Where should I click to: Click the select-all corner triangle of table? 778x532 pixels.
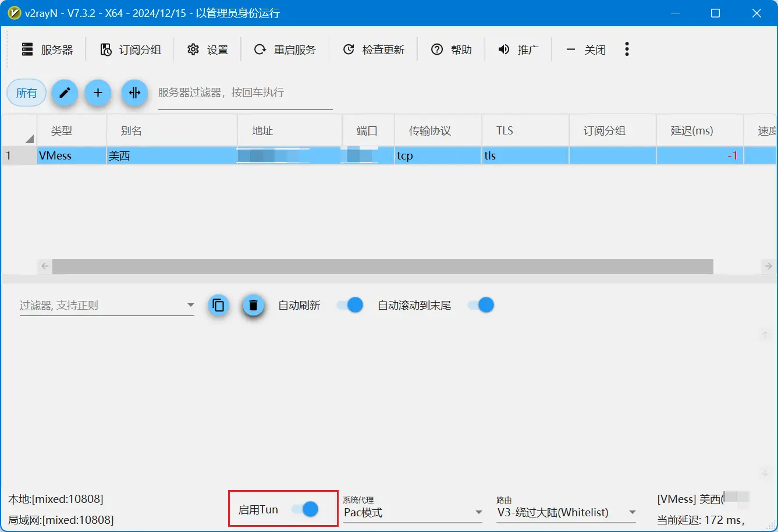coord(29,139)
